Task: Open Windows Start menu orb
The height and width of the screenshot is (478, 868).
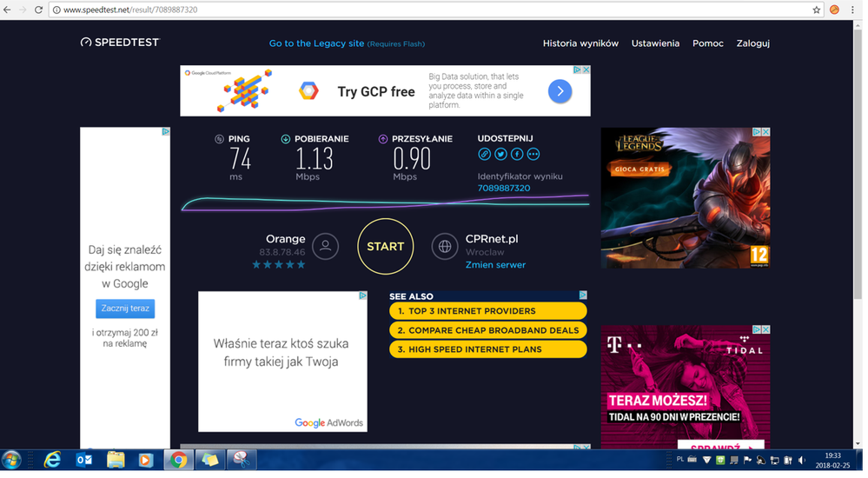Action: pyautogui.click(x=12, y=460)
